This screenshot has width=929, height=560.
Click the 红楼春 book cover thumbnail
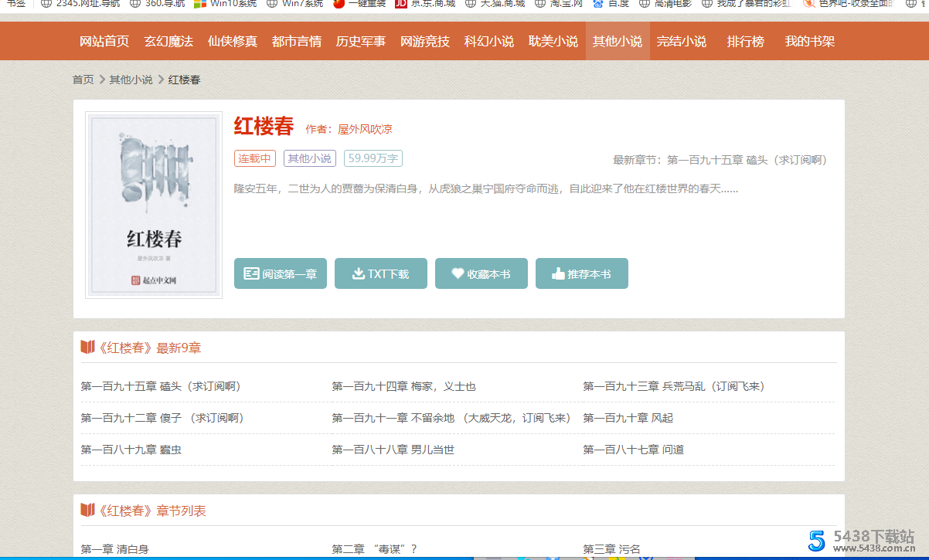coord(154,205)
